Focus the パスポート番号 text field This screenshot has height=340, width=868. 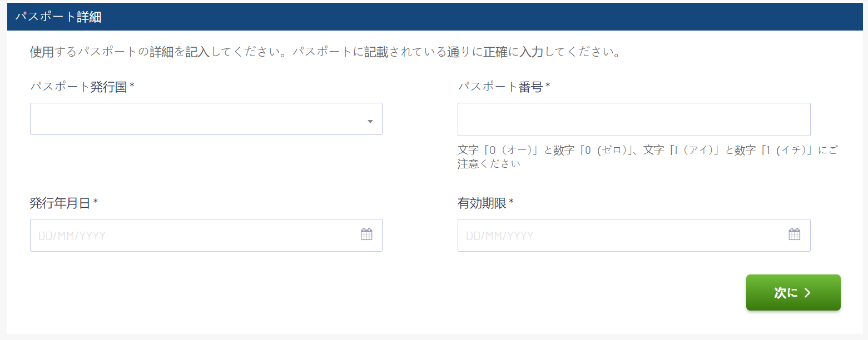[634, 119]
